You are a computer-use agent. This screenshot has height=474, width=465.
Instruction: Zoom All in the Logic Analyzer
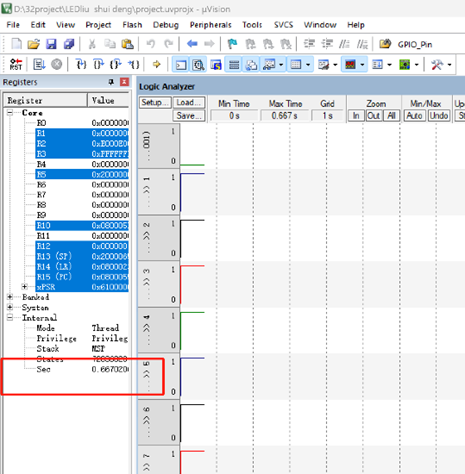click(391, 116)
